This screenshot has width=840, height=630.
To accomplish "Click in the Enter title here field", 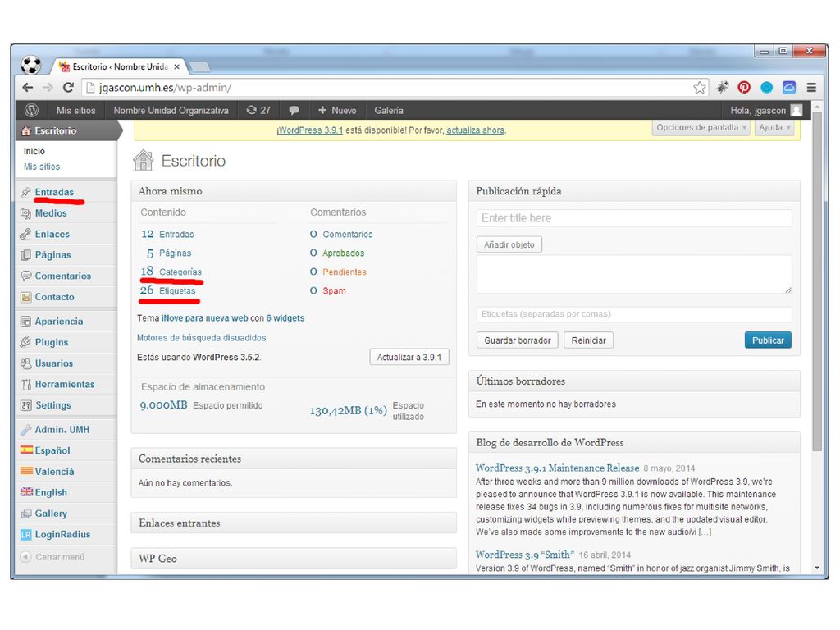I will pos(634,218).
